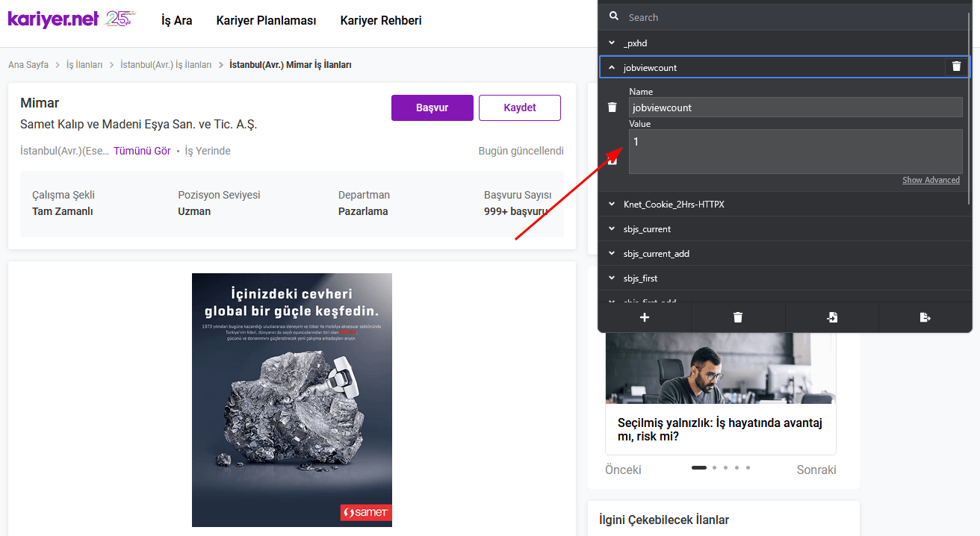Go to next article with Sonraki
The height and width of the screenshot is (536, 980).
tap(816, 470)
